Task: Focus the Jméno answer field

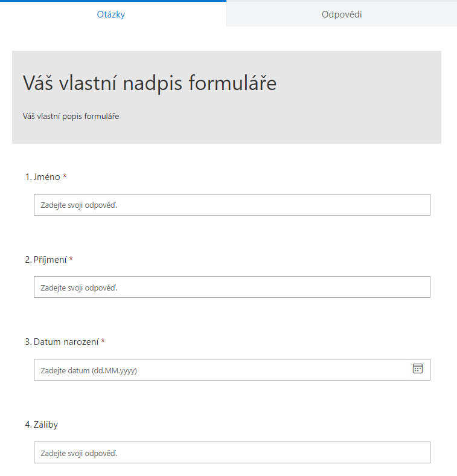Action: pos(232,205)
